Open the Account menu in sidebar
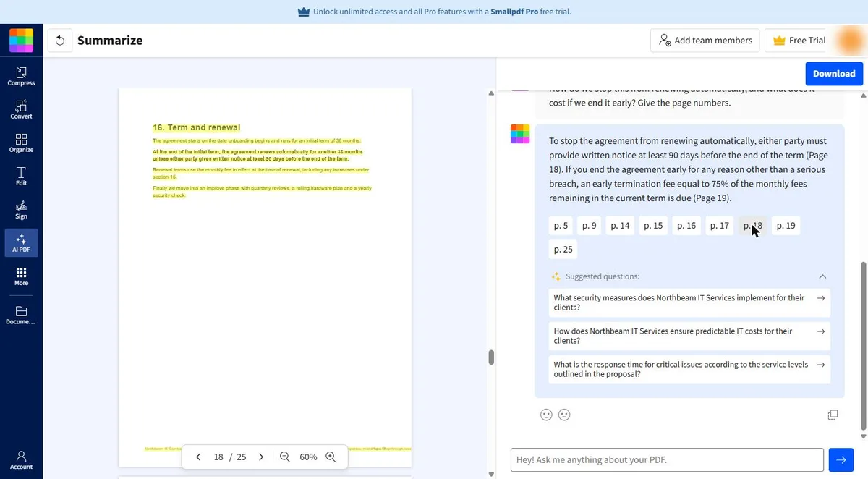The height and width of the screenshot is (479, 868). click(21, 459)
